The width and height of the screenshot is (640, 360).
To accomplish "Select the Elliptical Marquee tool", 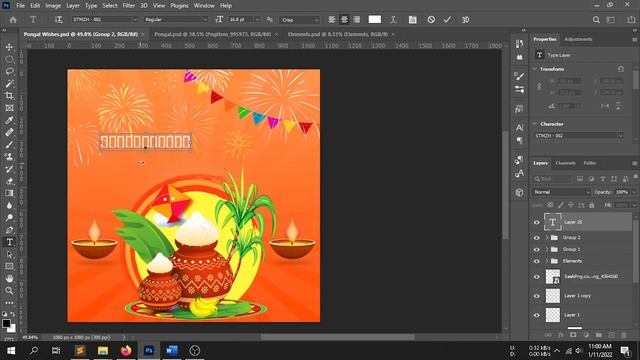I will point(9,59).
